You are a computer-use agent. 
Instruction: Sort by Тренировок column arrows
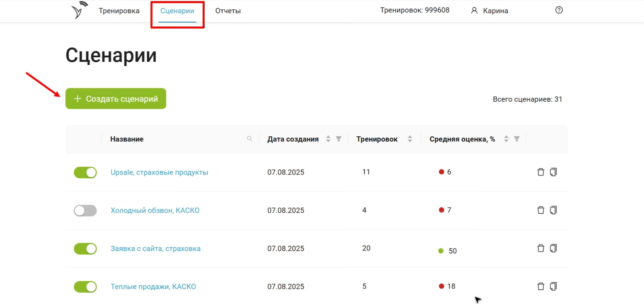pyautogui.click(x=410, y=139)
